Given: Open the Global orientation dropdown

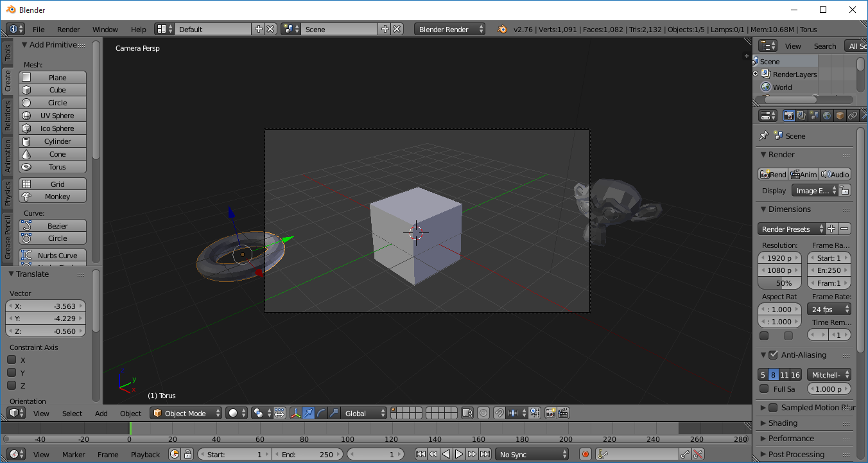Looking at the screenshot, I should coord(365,413).
